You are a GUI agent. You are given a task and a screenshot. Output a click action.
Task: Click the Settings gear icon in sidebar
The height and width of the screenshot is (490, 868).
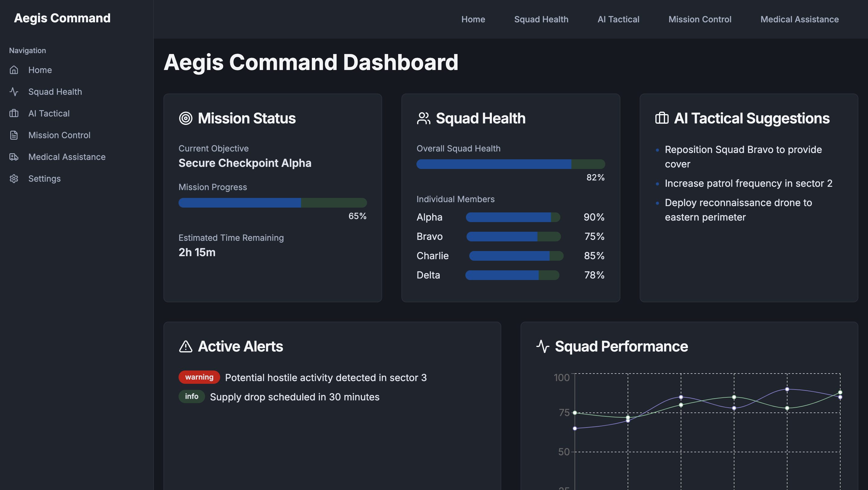14,179
